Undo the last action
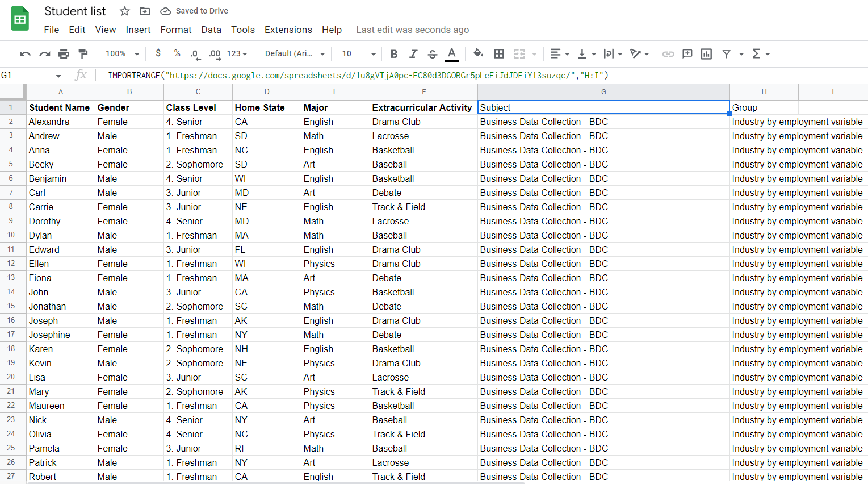The width and height of the screenshot is (868, 484). click(24, 53)
